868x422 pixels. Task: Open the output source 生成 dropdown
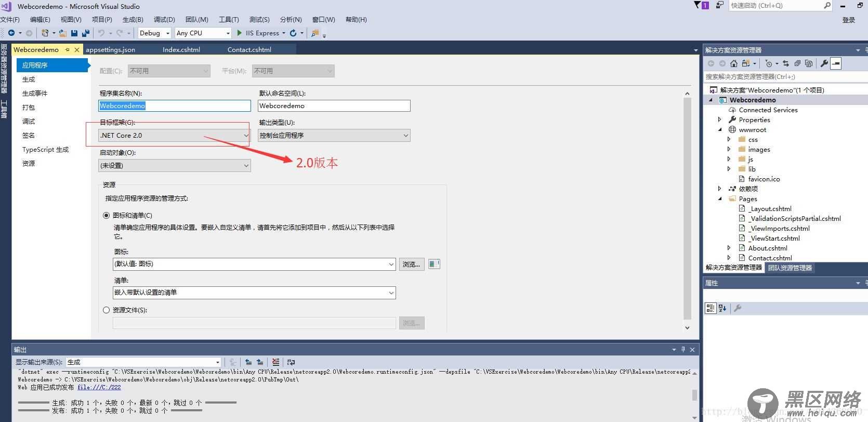(x=144, y=362)
